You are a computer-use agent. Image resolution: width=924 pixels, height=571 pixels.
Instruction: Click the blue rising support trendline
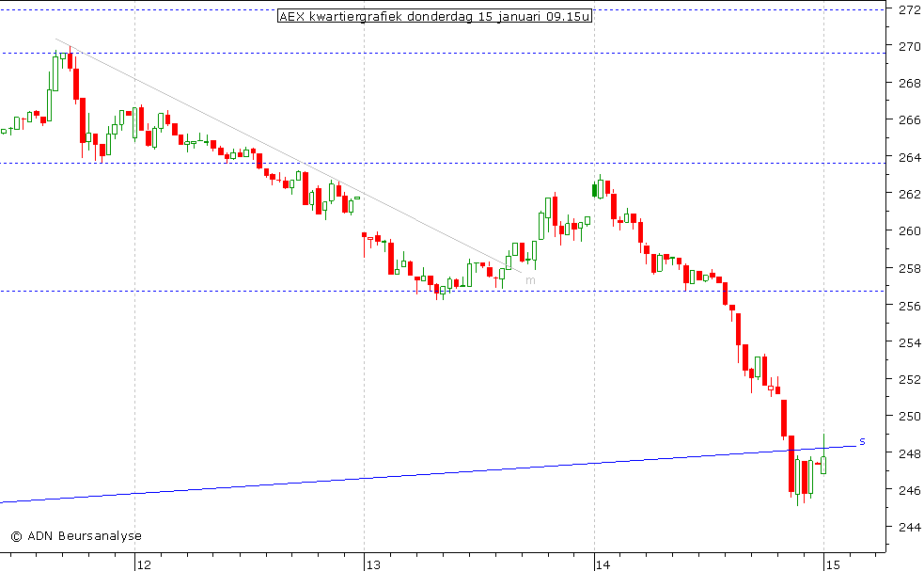428,474
